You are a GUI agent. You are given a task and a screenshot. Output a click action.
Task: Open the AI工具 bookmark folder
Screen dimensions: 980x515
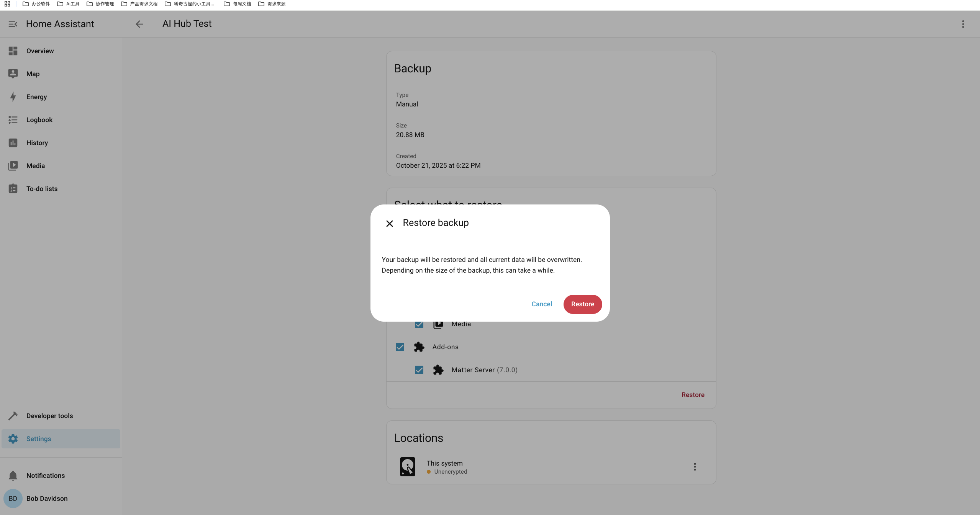(x=68, y=4)
